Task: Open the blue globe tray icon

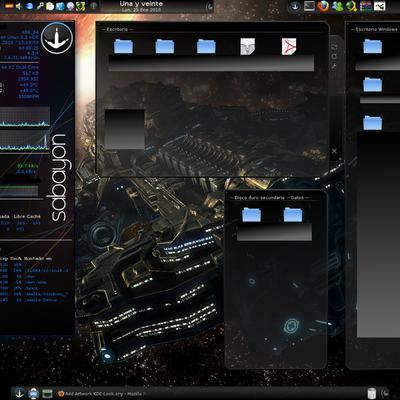Action: (29, 6)
